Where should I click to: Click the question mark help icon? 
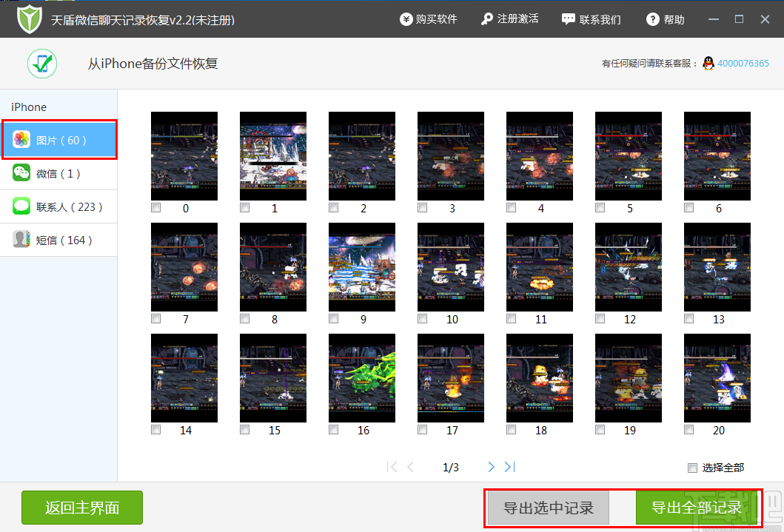tap(652, 19)
